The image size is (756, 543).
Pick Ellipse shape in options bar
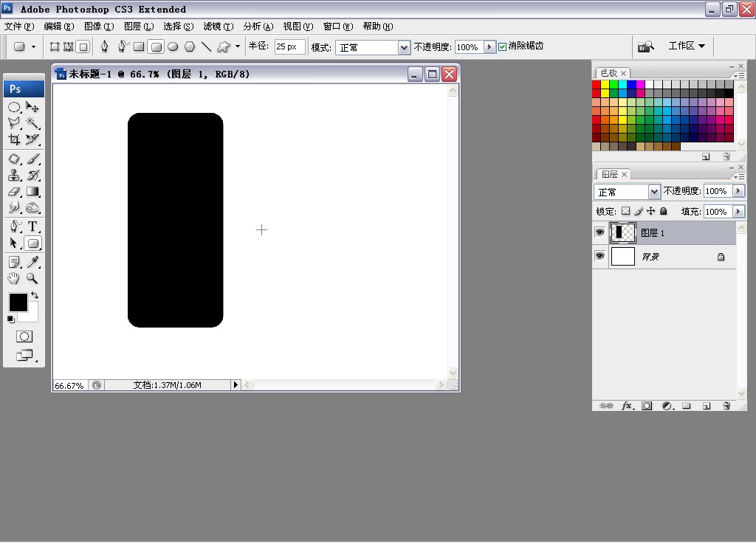click(x=173, y=46)
